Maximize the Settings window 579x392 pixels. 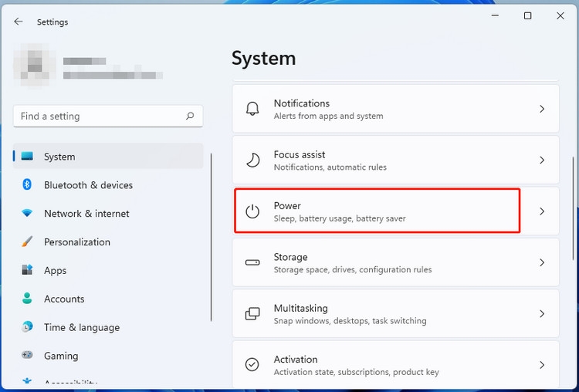pyautogui.click(x=528, y=15)
